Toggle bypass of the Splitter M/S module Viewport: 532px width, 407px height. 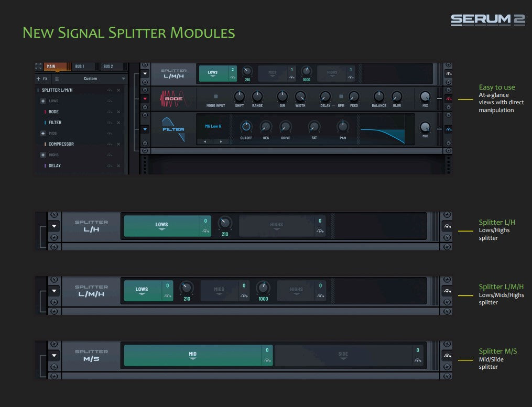pos(447,356)
